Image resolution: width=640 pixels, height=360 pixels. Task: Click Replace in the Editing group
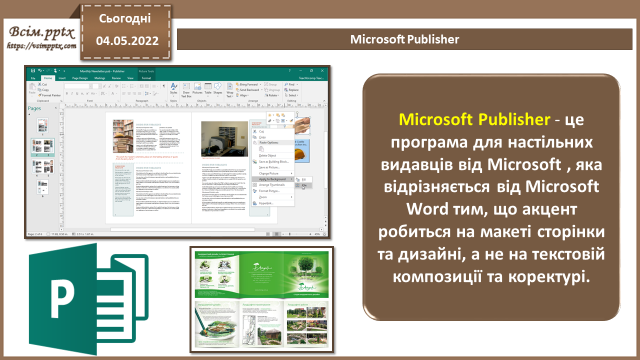(x=291, y=90)
